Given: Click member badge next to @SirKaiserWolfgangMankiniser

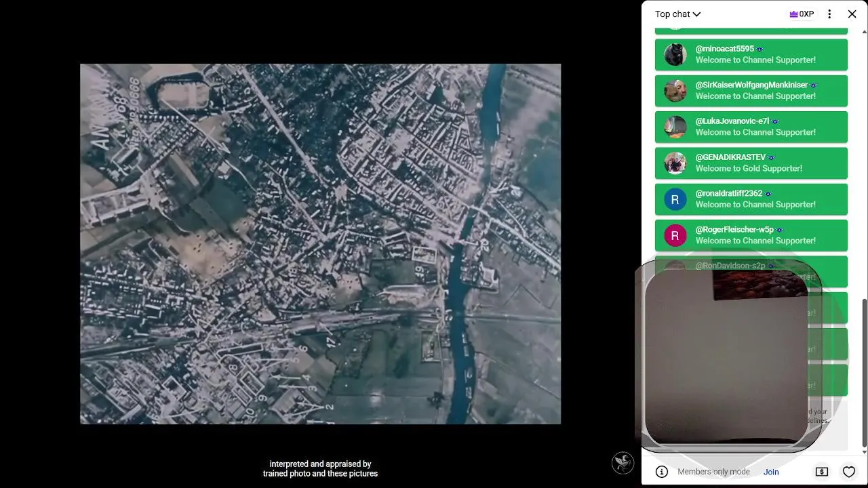Looking at the screenshot, I should tap(814, 85).
